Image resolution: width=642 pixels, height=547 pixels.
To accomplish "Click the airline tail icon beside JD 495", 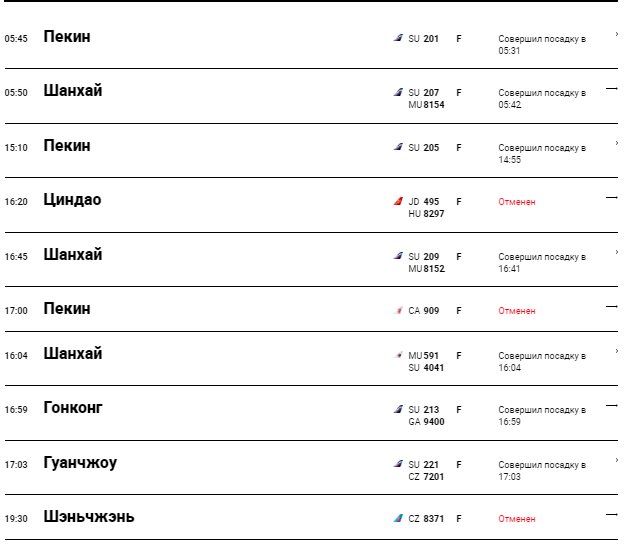I will click(398, 201).
